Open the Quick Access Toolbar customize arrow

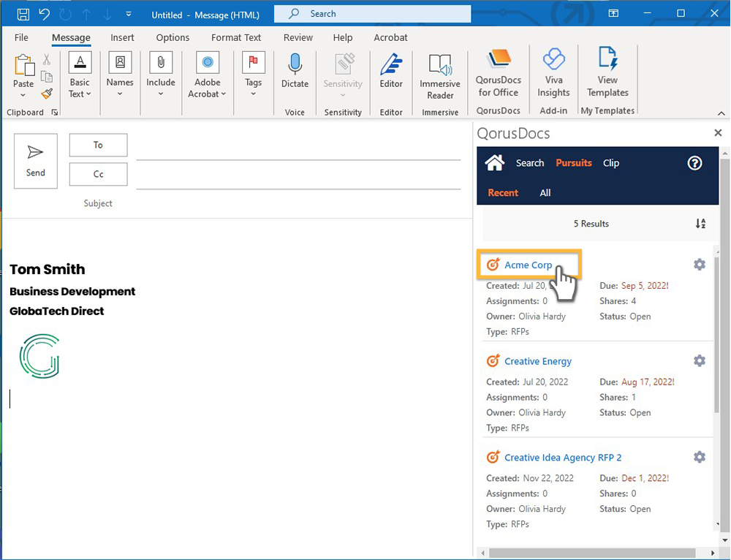128,14
